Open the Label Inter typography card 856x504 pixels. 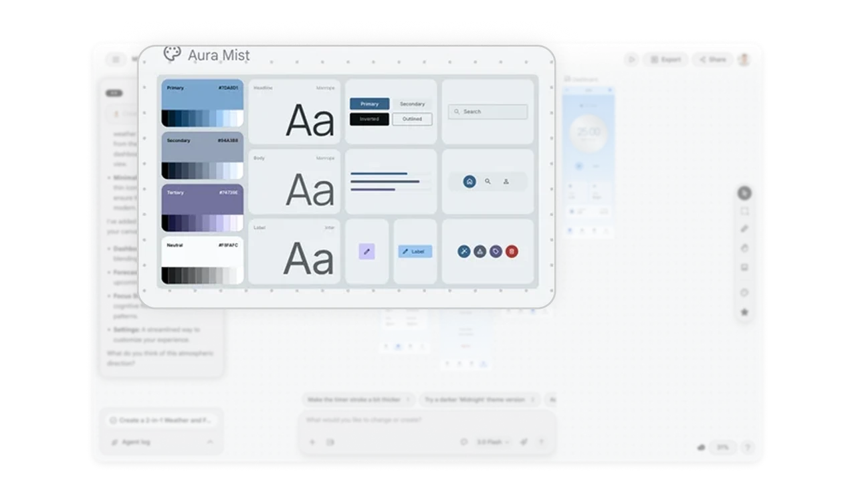point(294,251)
